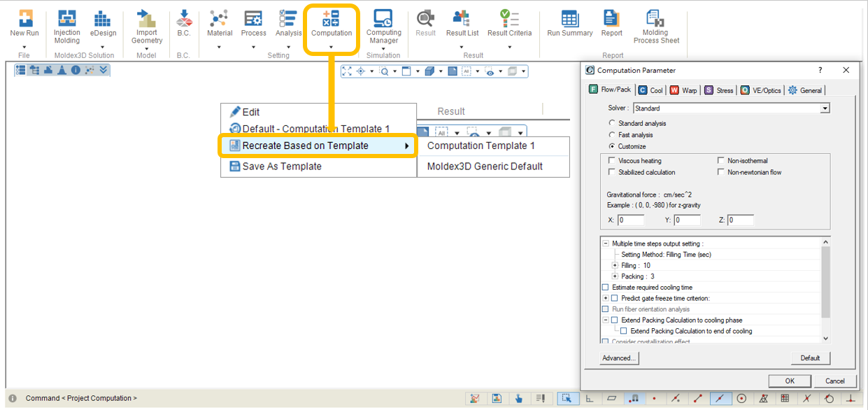Check Estimate required cooling time
868x410 pixels.
(x=606, y=288)
